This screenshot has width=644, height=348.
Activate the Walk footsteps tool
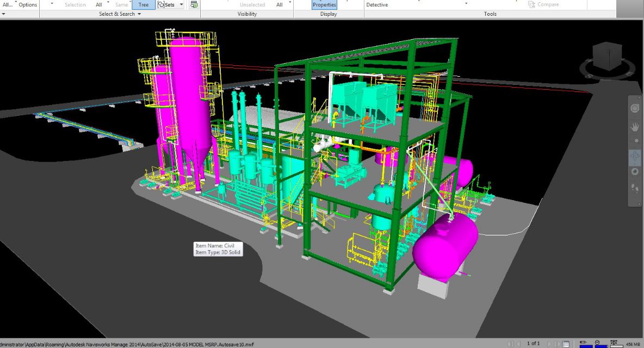coord(635,189)
